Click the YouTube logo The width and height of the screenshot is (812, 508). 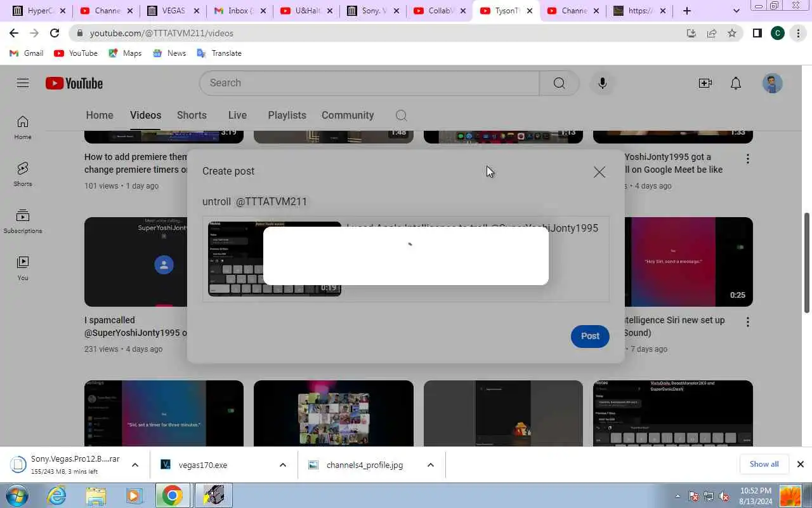pyautogui.click(x=74, y=83)
